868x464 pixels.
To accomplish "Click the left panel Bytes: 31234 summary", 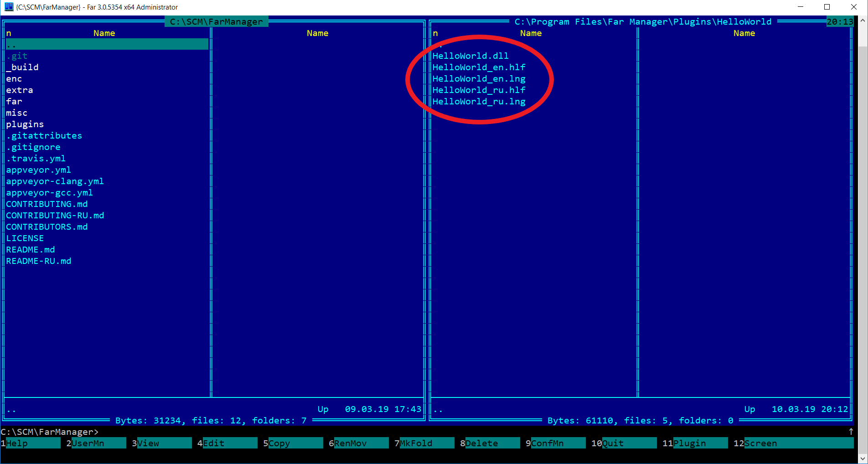I will pos(211,420).
